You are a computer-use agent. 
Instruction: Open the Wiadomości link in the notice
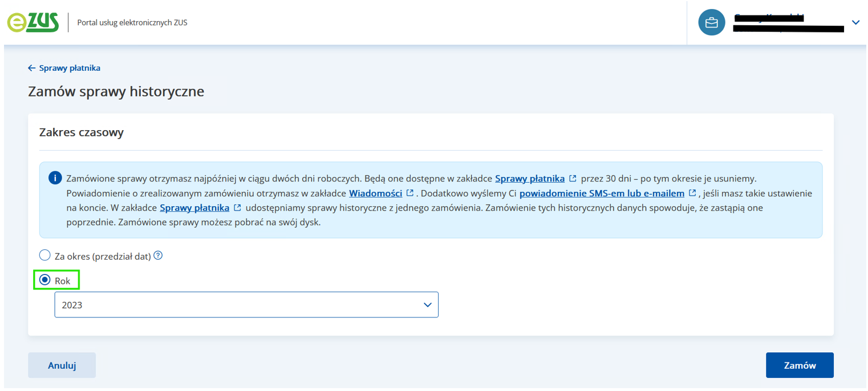[375, 193]
